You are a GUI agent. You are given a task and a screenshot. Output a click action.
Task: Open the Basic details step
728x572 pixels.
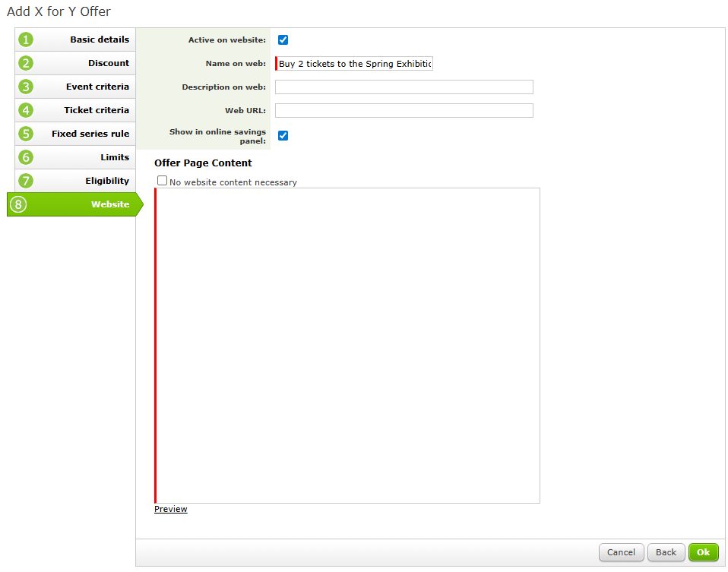[75, 40]
